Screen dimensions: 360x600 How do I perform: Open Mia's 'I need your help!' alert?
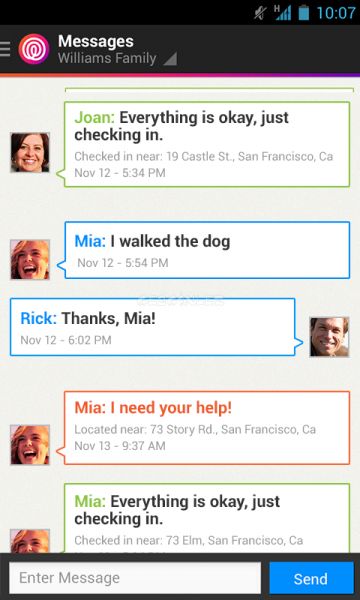click(x=207, y=427)
